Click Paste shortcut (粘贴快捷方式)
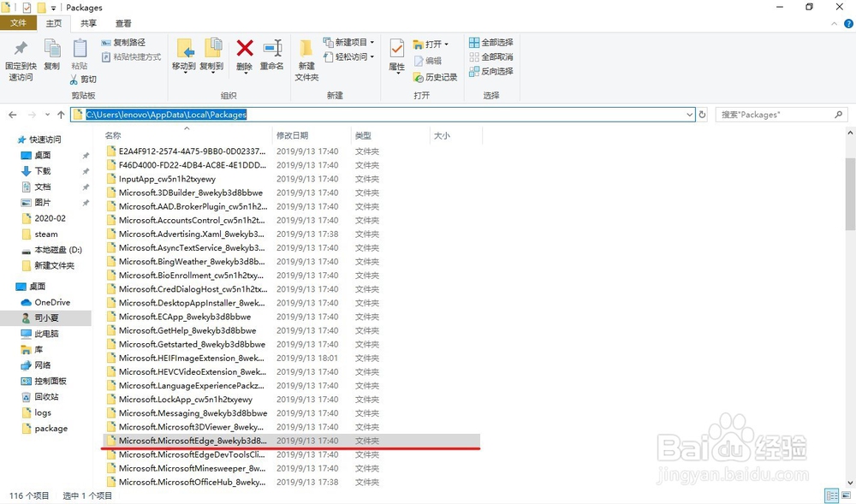856x504 pixels. click(x=131, y=56)
